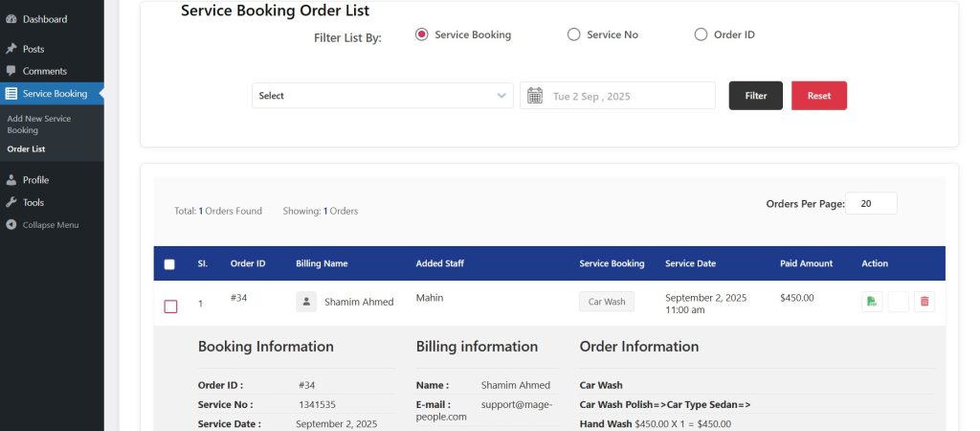Screen dimensions: 980x431
Task: Click the Tools wrench icon in the sidebar
Action: click(11, 202)
